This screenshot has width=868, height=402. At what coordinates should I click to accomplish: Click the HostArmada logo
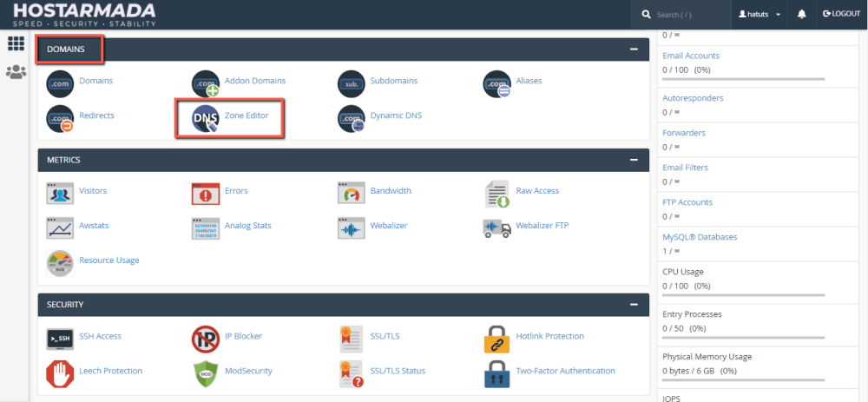click(x=84, y=15)
